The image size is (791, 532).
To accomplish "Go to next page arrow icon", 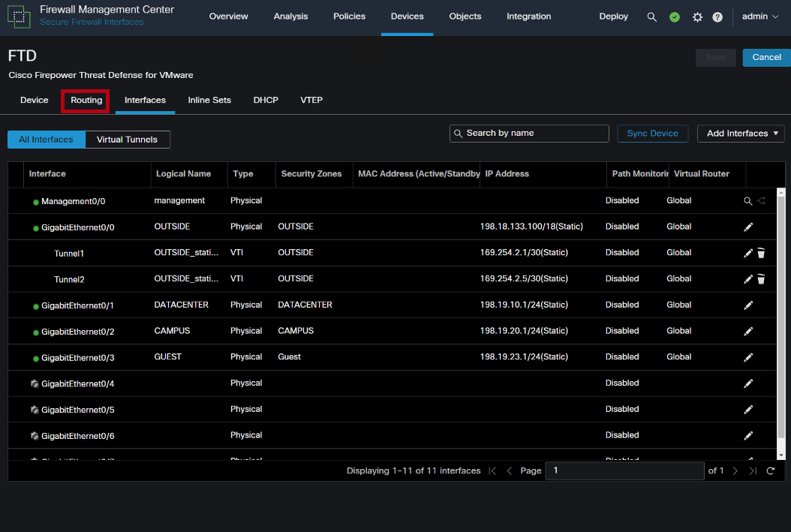I will pyautogui.click(x=735, y=471).
